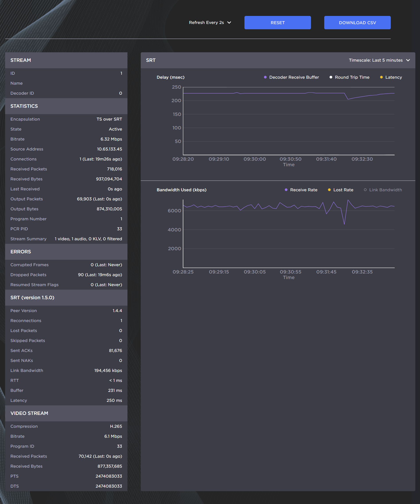Click DOWNLOAD CSV button

click(357, 23)
